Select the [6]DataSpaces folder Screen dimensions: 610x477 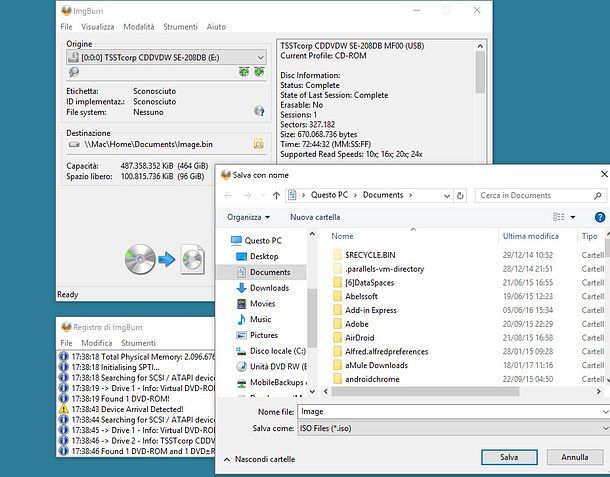click(x=364, y=283)
